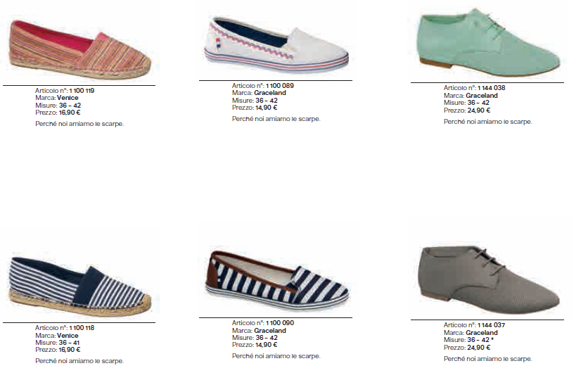Click article number 1 100 089
This screenshot has height=373, width=588.
pyautogui.click(x=280, y=86)
